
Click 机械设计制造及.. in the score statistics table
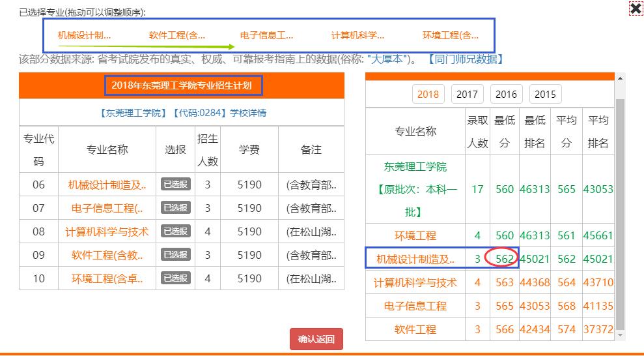(x=415, y=259)
